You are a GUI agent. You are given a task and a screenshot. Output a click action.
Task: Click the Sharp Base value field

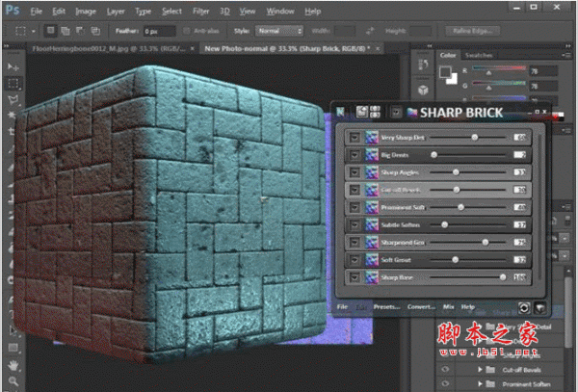pos(520,277)
